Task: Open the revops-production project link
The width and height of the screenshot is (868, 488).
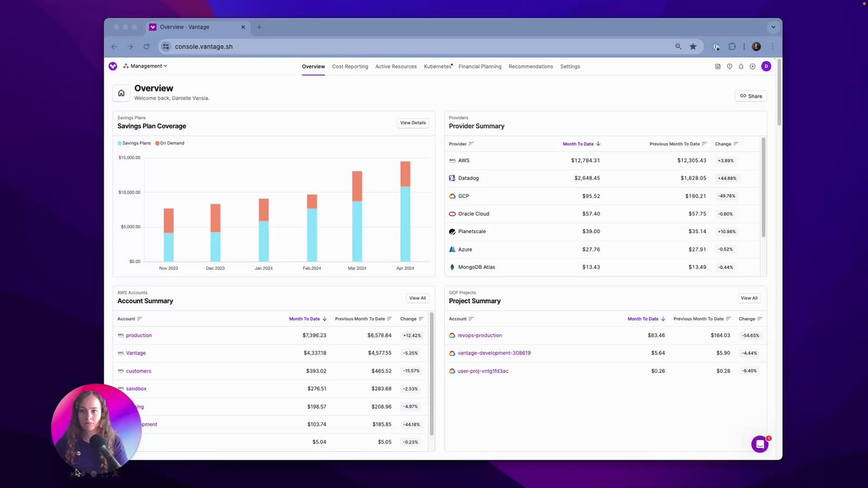Action: click(x=479, y=335)
